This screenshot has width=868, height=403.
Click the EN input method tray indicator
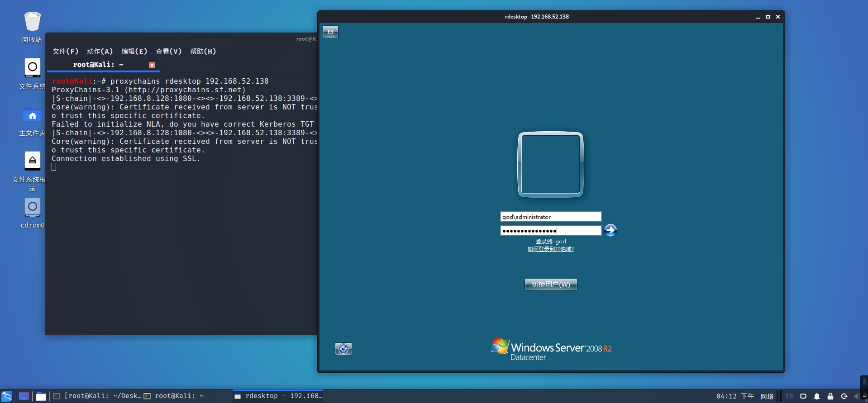(790, 396)
